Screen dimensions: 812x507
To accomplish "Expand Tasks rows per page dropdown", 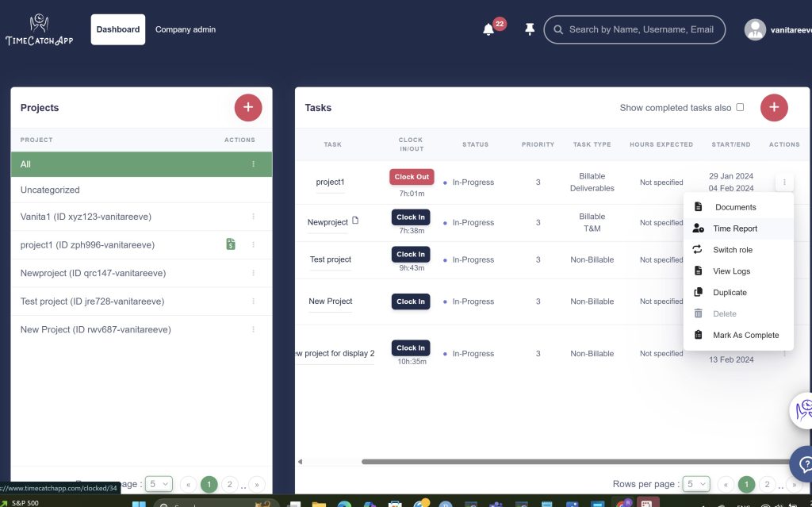I will [697, 484].
